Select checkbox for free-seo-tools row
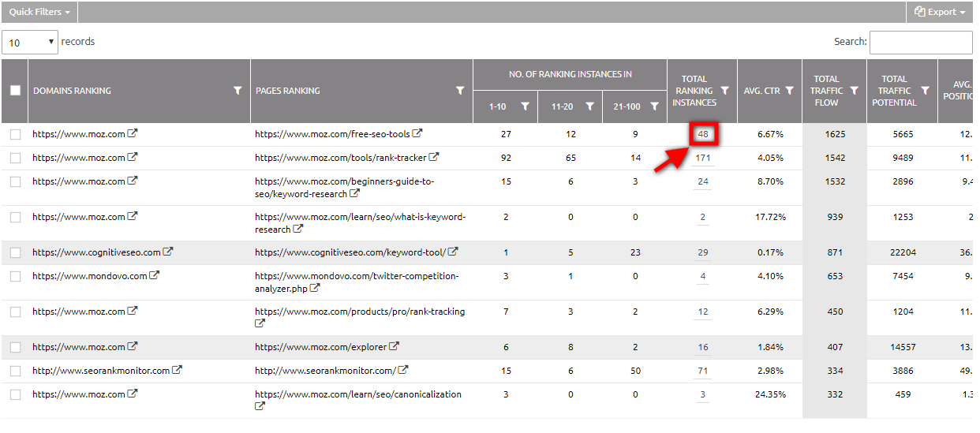This screenshot has width=980, height=433. tap(15, 135)
